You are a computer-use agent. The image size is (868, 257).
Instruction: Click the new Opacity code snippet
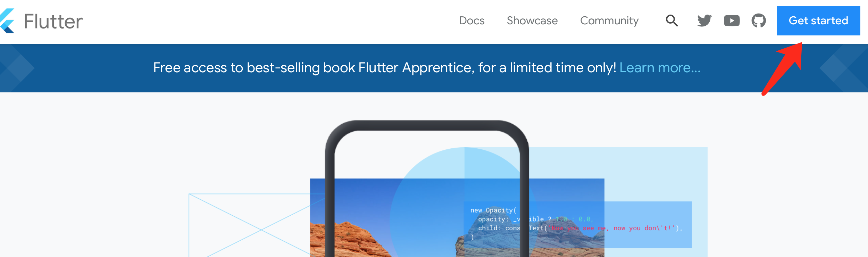[576, 224]
